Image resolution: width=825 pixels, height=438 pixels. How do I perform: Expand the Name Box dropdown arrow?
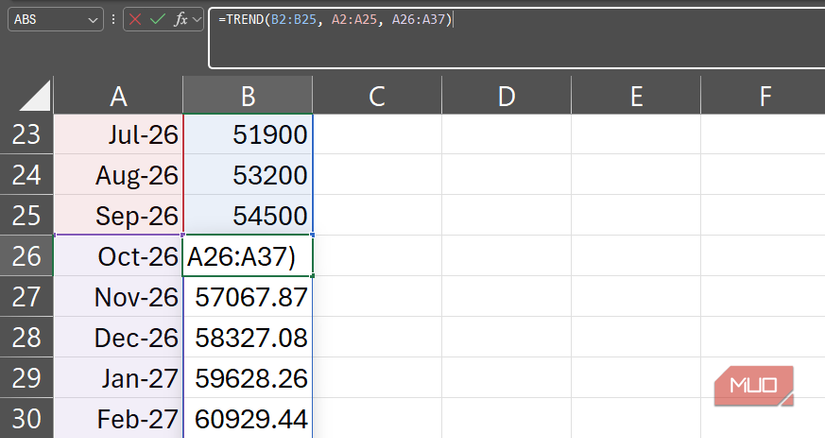[x=93, y=20]
